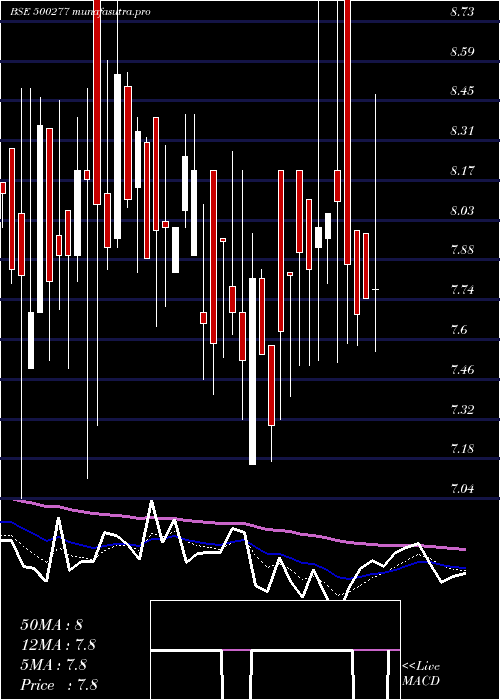Click the 8.31 price axis label
Screen dimensions: 500x700
[x=462, y=131]
